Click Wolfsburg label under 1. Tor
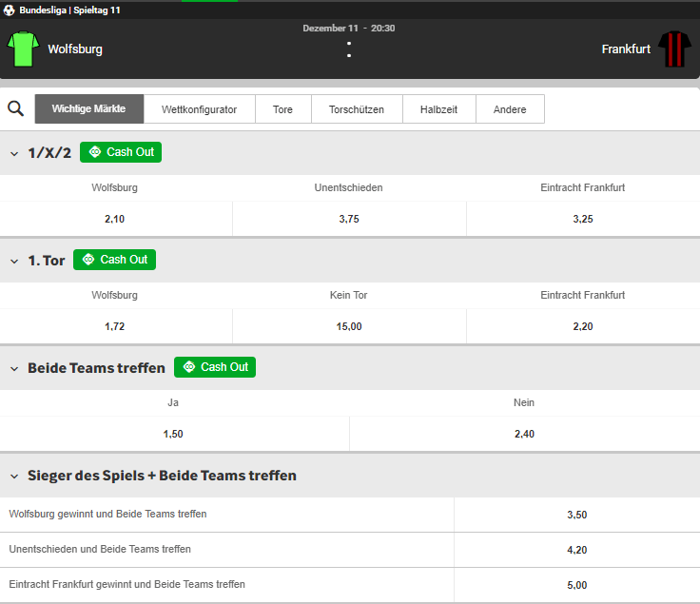The height and width of the screenshot is (604, 700). (x=115, y=295)
